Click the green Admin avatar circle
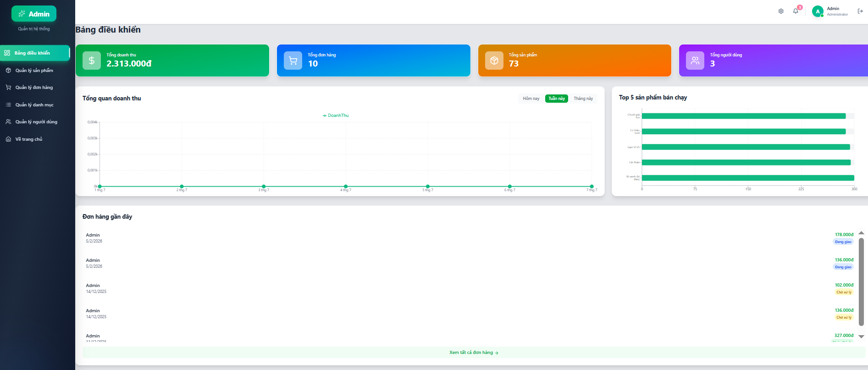Screen dimensions: 868x370 tap(818, 11)
